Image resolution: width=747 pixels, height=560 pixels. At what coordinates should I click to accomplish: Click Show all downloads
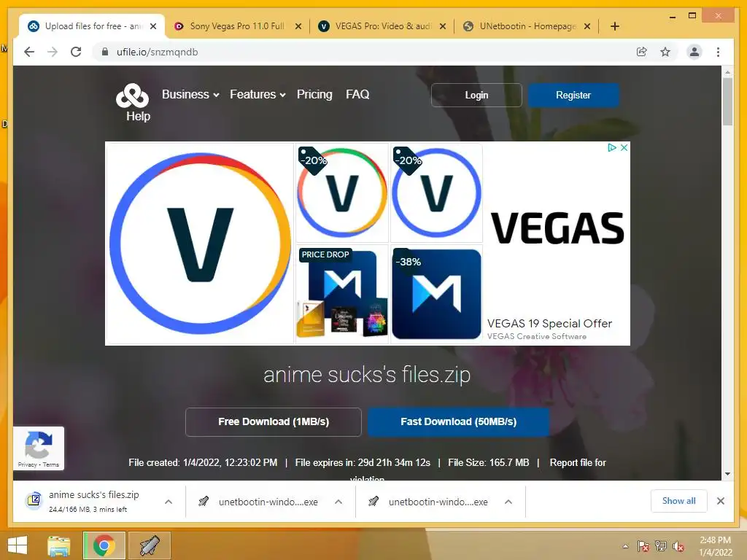(678, 501)
